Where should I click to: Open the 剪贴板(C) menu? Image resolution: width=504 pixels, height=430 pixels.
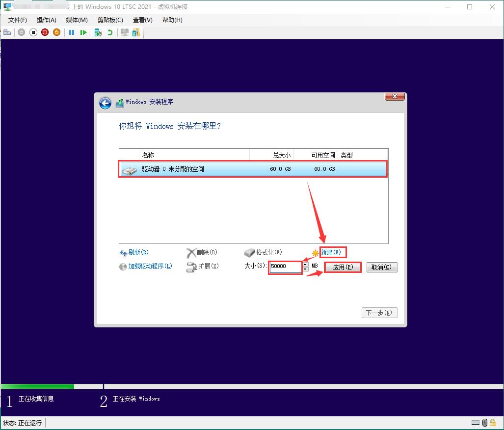tap(110, 20)
